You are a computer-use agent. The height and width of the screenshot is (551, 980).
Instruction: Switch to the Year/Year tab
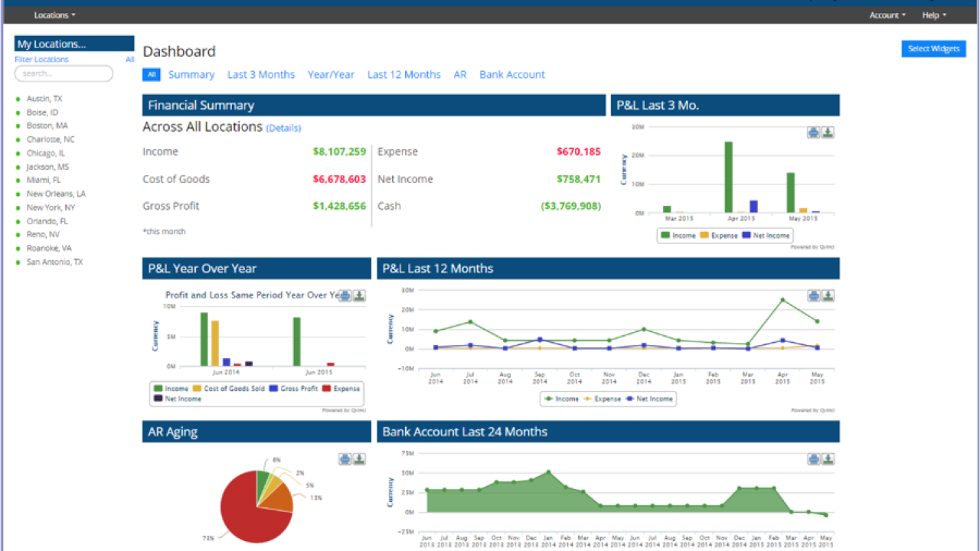[331, 74]
